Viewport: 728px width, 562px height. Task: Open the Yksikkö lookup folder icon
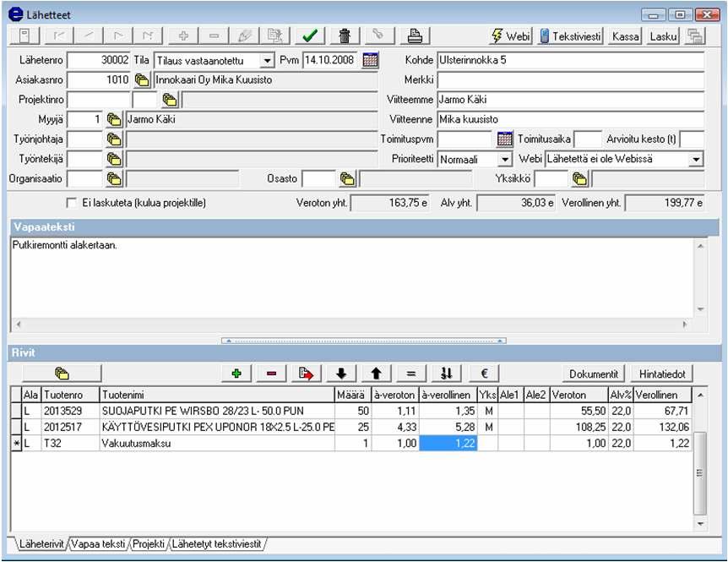click(x=580, y=179)
